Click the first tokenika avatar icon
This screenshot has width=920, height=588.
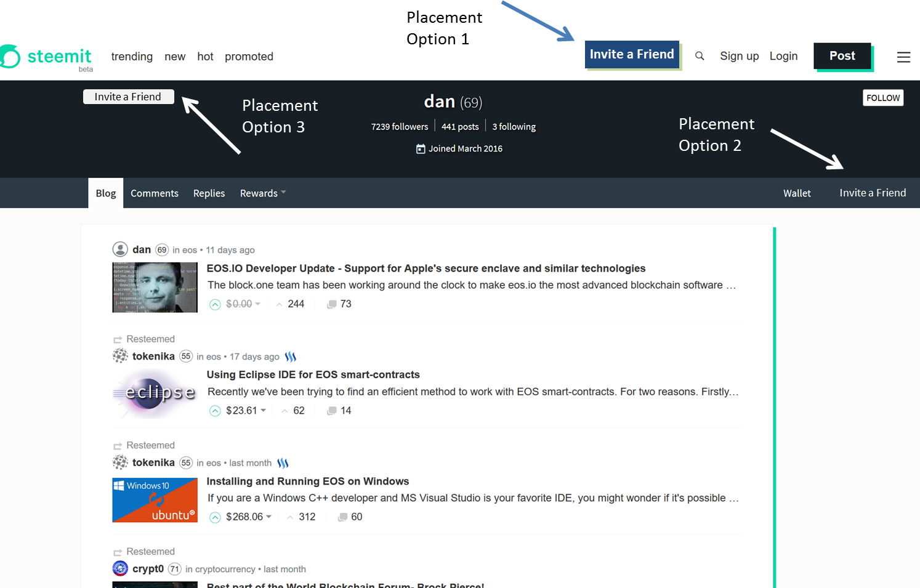pyautogui.click(x=120, y=356)
